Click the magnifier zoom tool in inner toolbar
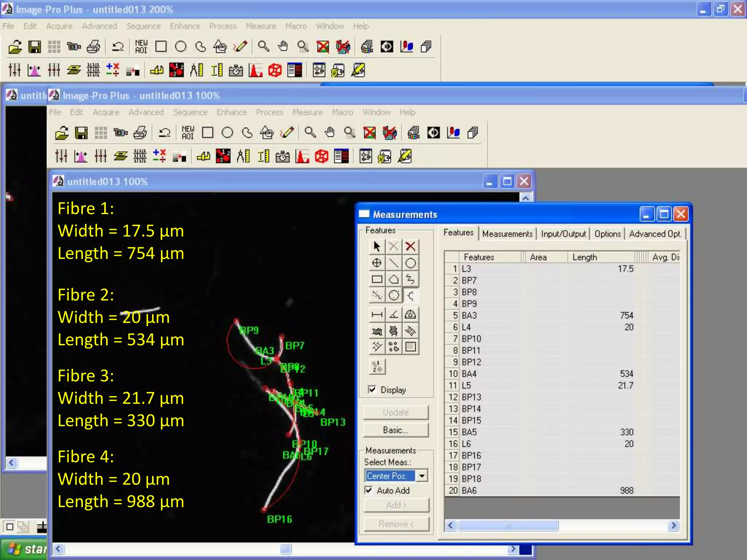This screenshot has width=747, height=560. 310,132
